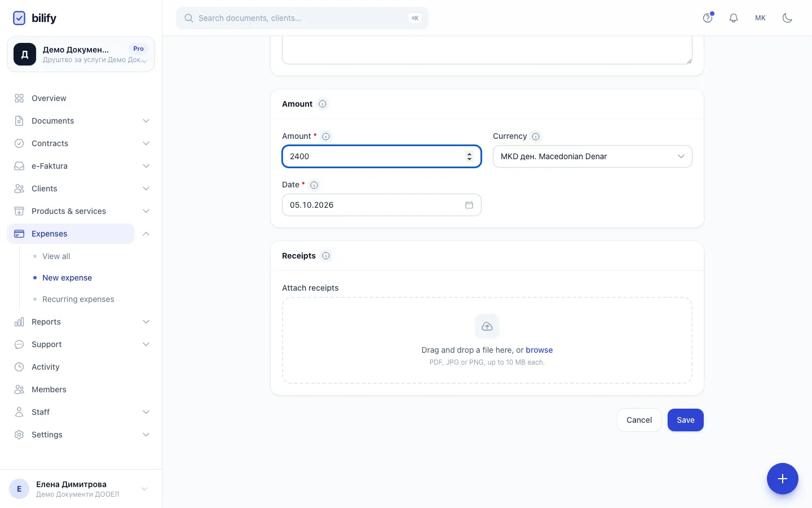Expand the Support chevron
The height and width of the screenshot is (508, 812).
[146, 344]
